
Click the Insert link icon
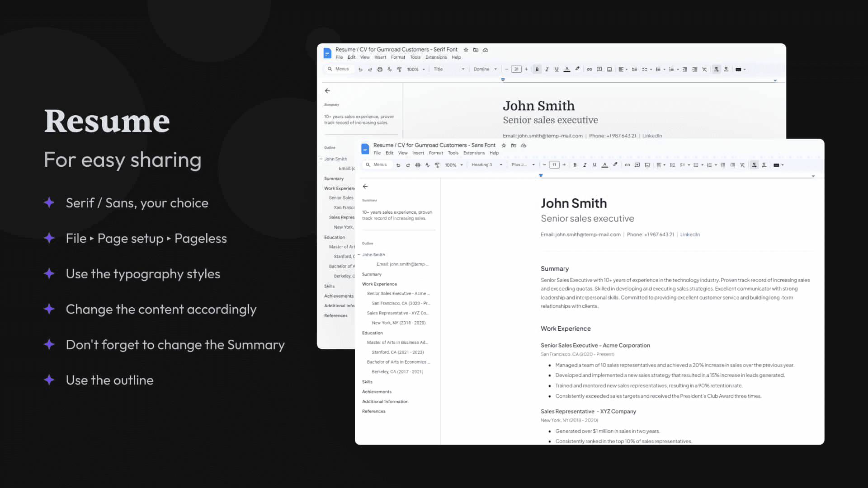pos(589,69)
